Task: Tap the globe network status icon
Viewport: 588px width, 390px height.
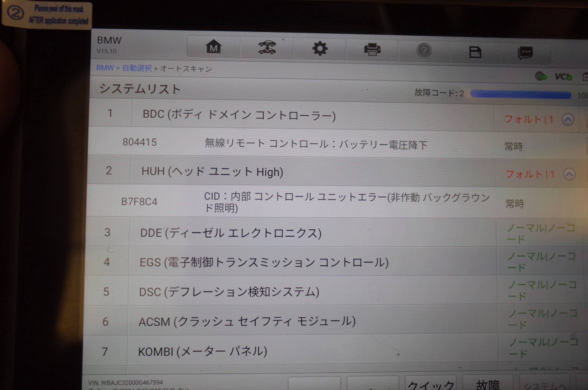Action: click(541, 76)
